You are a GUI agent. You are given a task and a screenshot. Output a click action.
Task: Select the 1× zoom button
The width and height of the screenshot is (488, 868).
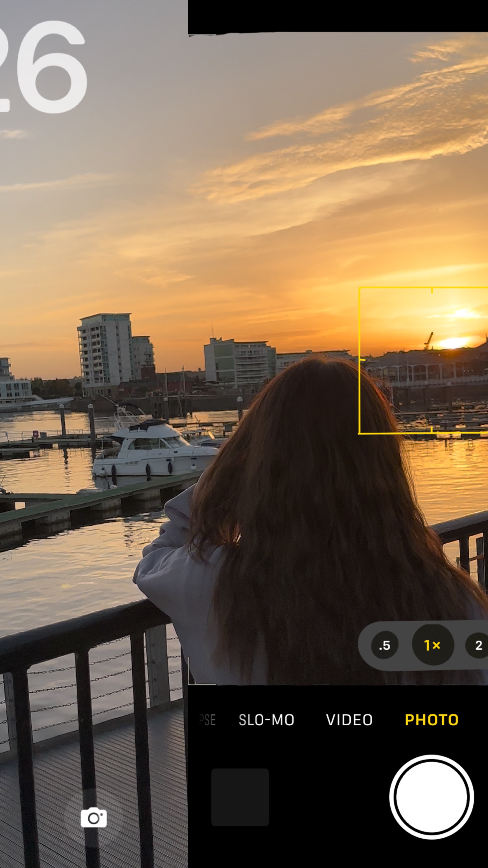click(x=432, y=645)
